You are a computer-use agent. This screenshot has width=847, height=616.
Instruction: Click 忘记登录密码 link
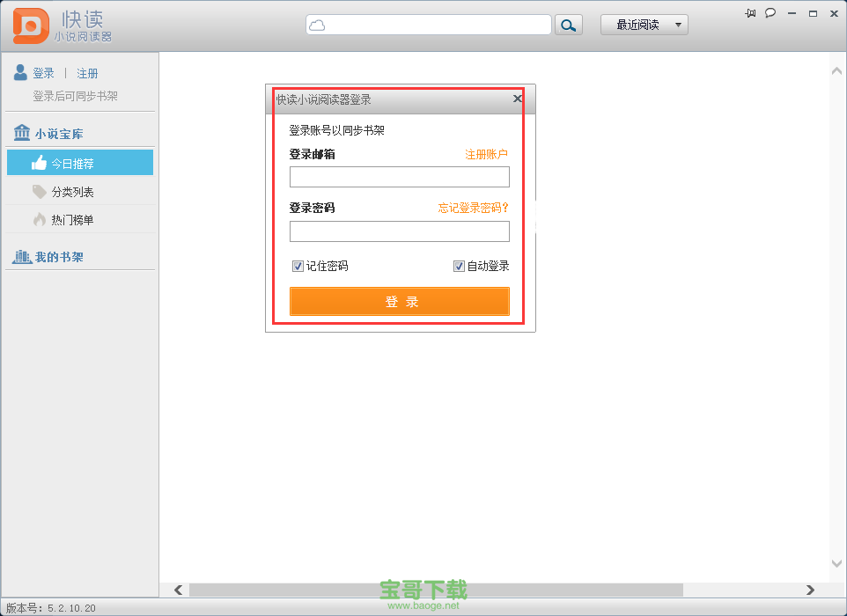(473, 208)
